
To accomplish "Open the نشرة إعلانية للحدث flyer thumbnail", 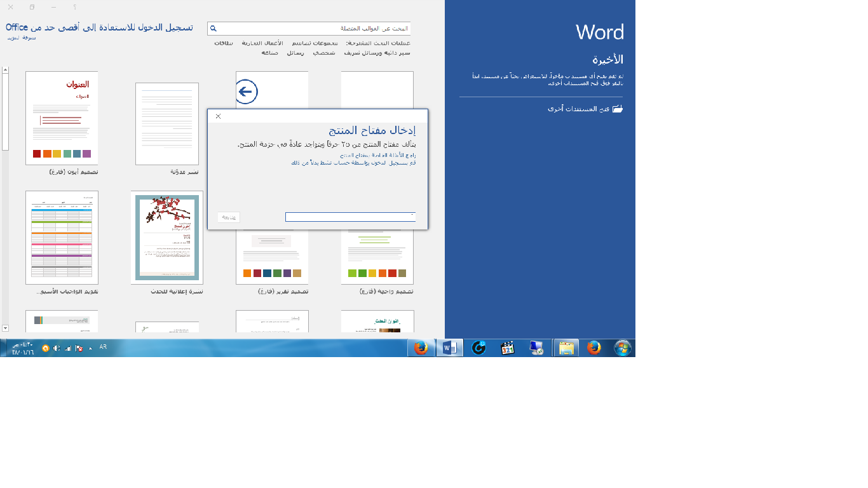I will [x=167, y=238].
